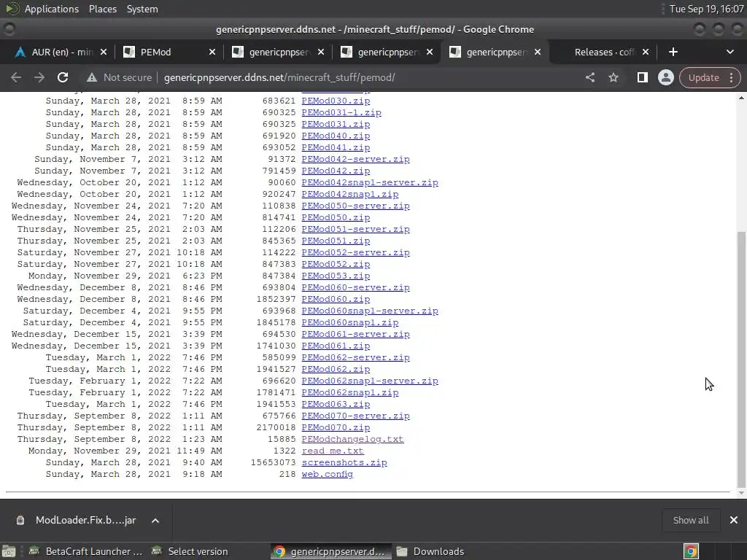Download PEMod070-server.zip
The height and width of the screenshot is (560, 747).
coord(355,416)
